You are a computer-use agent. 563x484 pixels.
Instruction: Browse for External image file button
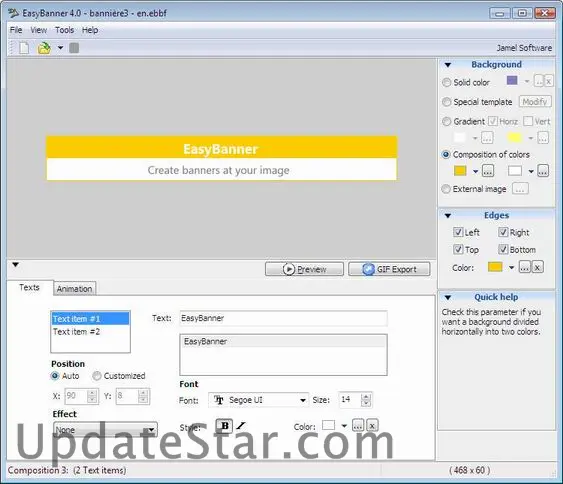(x=520, y=189)
